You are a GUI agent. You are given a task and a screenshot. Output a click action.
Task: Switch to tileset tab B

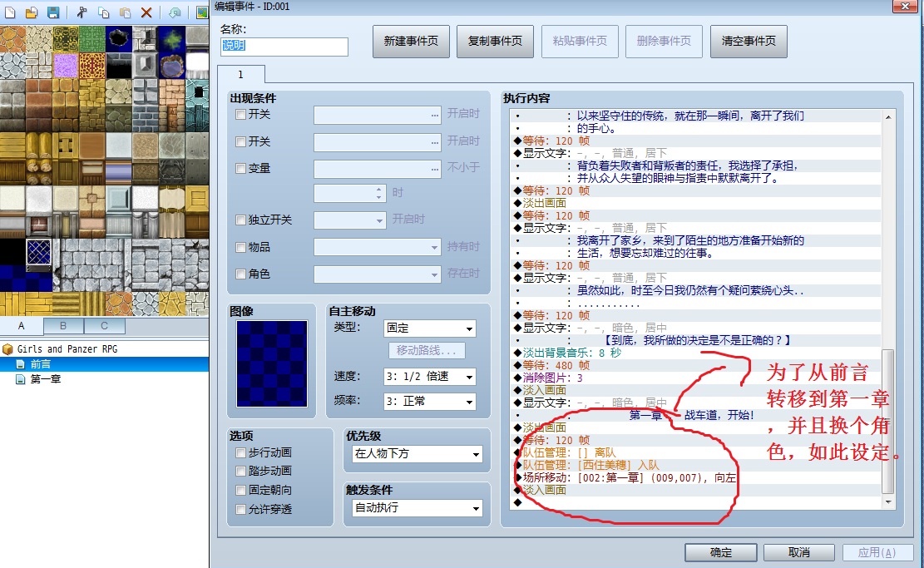point(63,326)
